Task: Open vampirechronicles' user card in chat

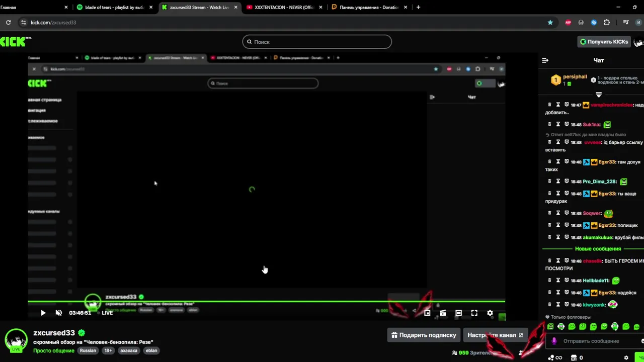Action: tap(611, 105)
